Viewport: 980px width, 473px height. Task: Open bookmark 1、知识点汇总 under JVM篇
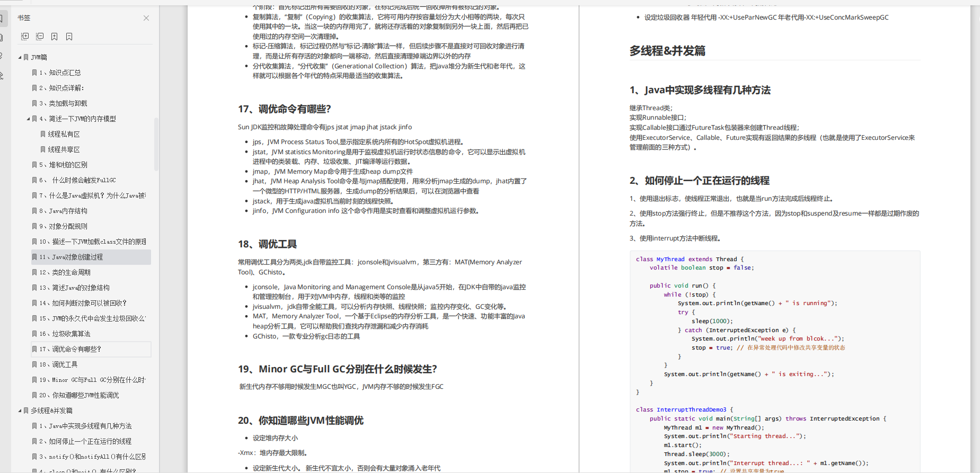point(60,73)
